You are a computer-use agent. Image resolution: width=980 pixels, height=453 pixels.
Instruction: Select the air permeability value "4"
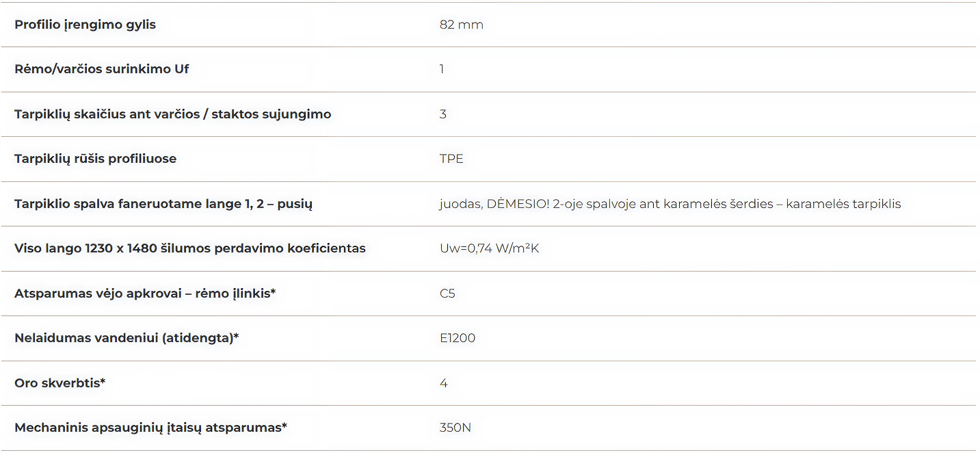[443, 383]
